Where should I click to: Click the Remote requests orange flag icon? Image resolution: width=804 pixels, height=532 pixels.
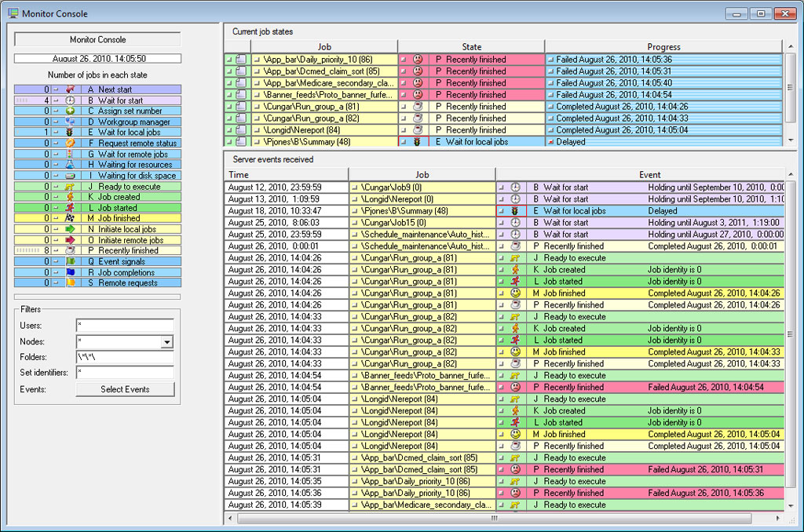pos(70,282)
